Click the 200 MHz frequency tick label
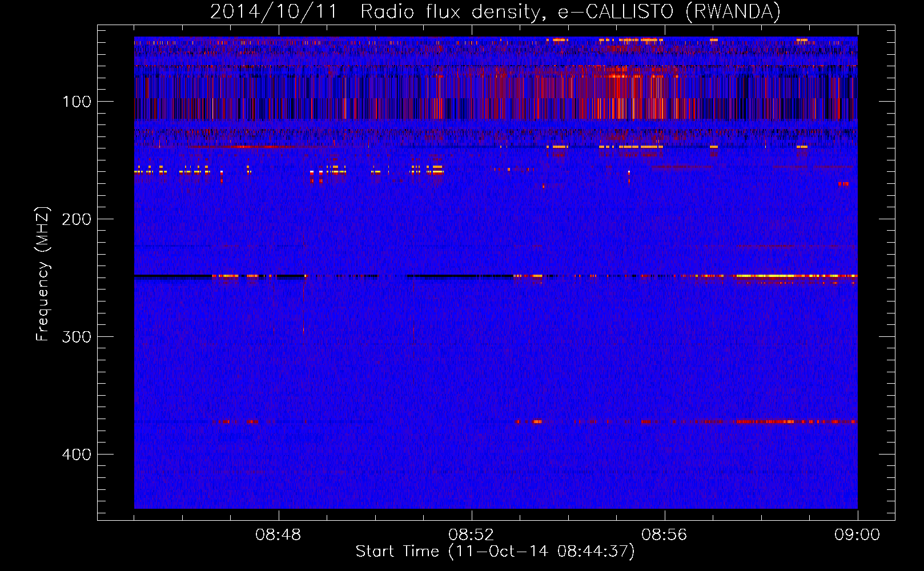The image size is (924, 571). tap(77, 219)
